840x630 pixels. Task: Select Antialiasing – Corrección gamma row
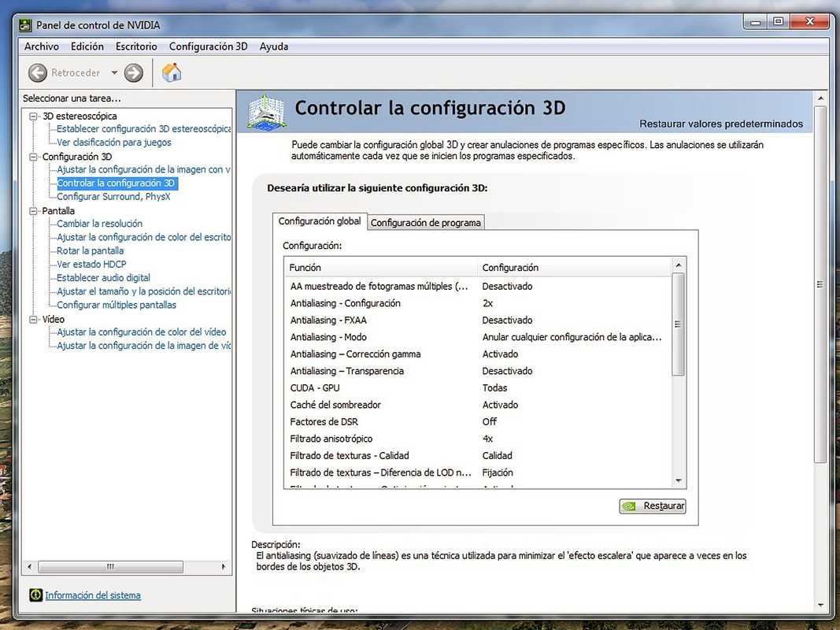pos(478,354)
